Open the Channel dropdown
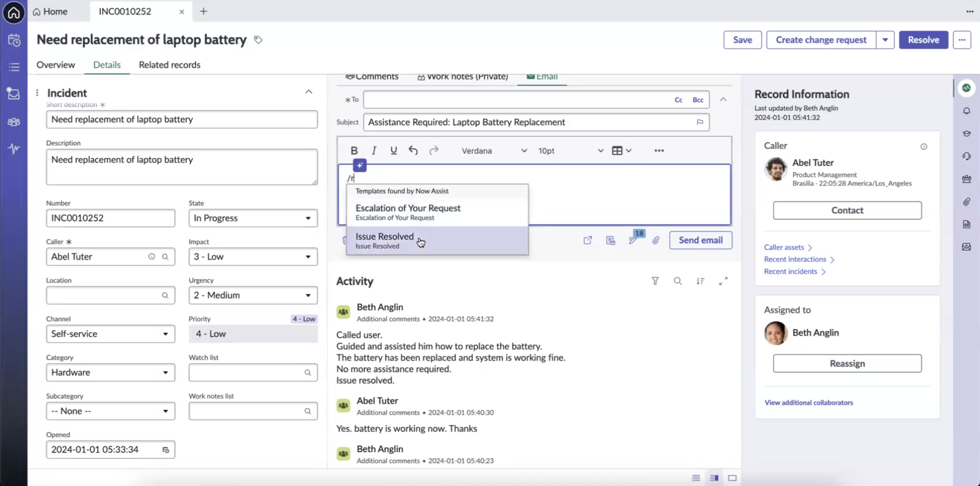The width and height of the screenshot is (980, 486). pyautogui.click(x=110, y=334)
